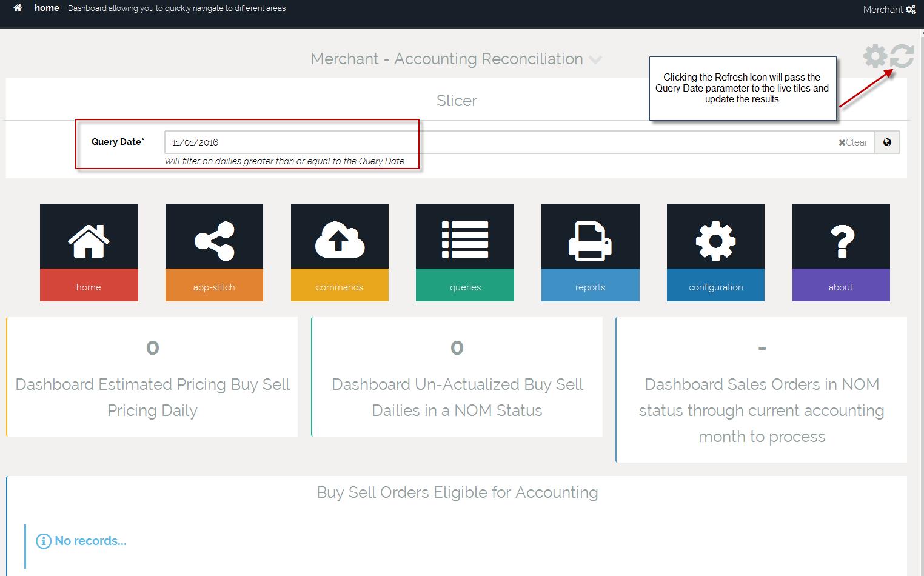This screenshot has width=924, height=576.
Task: Click the dashboard refresh icon
Action: [x=902, y=56]
